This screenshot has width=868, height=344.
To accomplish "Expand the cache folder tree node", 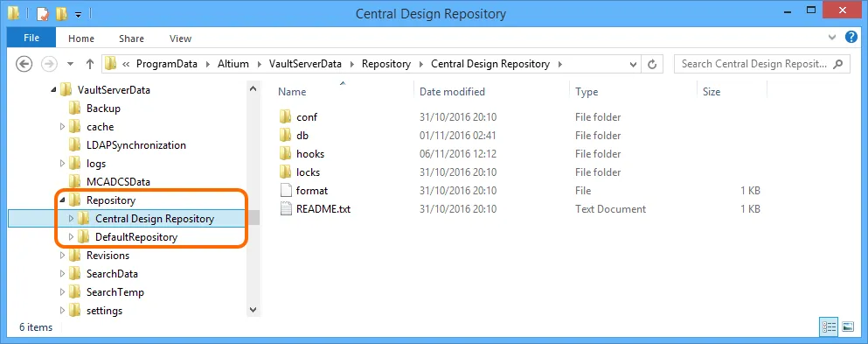I will (x=62, y=127).
